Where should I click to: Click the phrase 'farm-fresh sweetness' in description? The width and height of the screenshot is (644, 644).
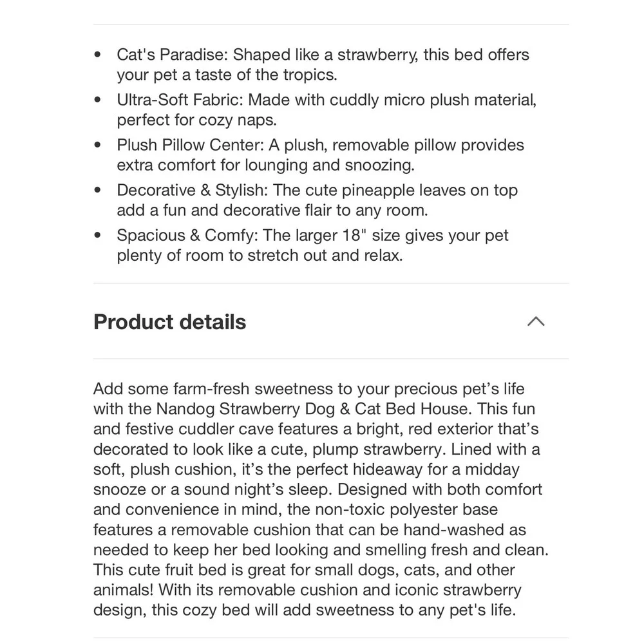click(x=252, y=388)
